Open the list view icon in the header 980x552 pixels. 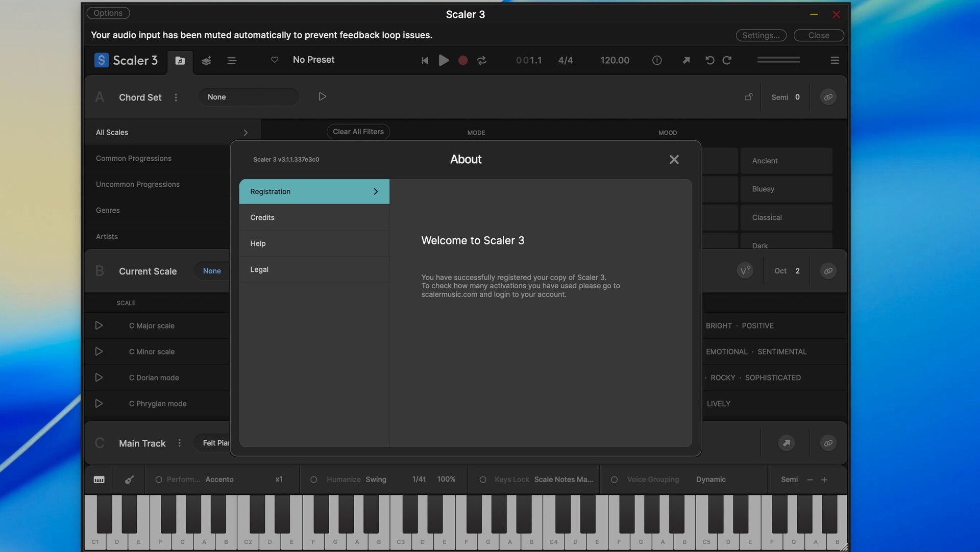coord(232,61)
